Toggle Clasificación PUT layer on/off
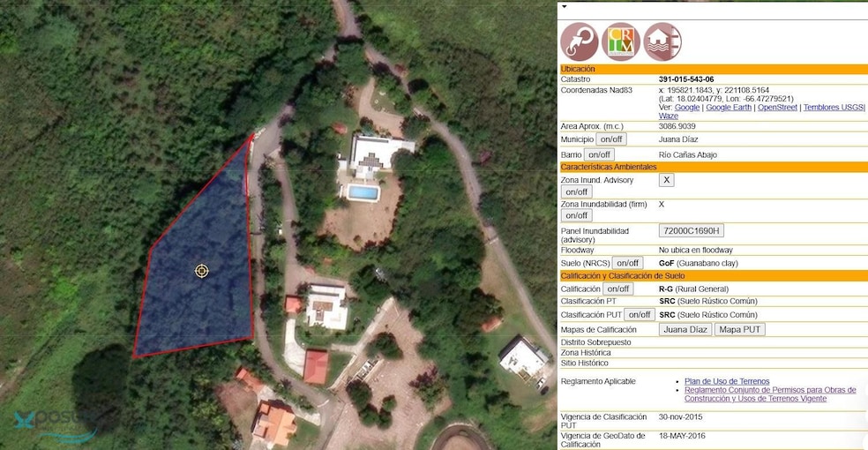This screenshot has width=868, height=450. click(639, 315)
